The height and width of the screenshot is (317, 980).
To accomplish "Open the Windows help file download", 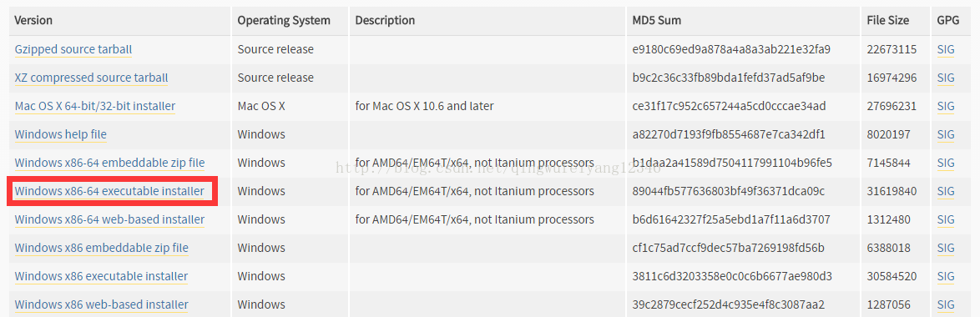I will 61,134.
